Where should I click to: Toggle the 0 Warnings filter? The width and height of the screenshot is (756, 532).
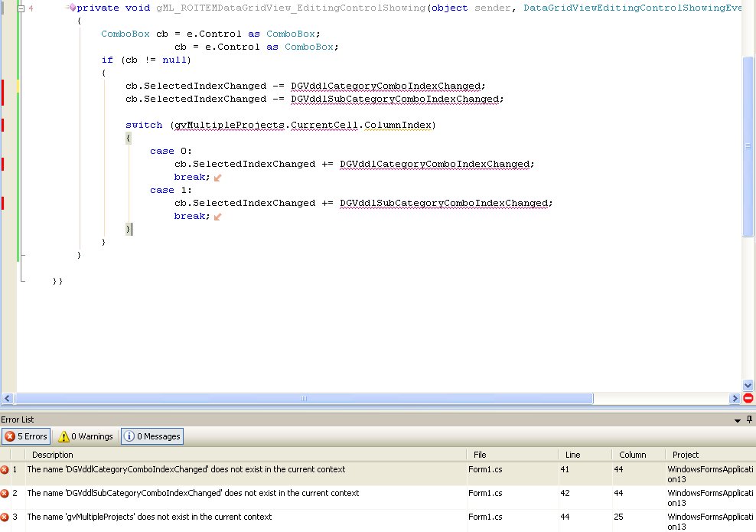tap(84, 436)
